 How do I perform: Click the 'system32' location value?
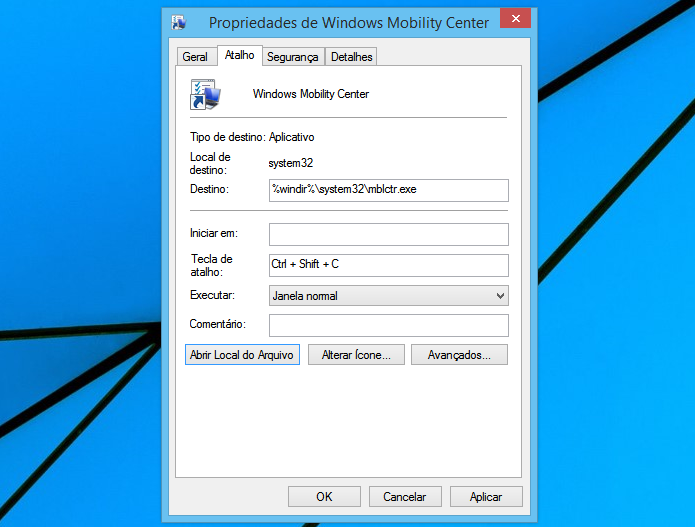[x=291, y=163]
